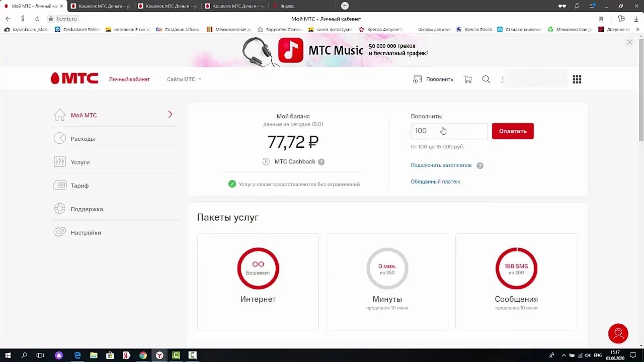This screenshot has width=644, height=362.
Task: Click the 77,72 ₽ balance amount
Action: [x=293, y=142]
